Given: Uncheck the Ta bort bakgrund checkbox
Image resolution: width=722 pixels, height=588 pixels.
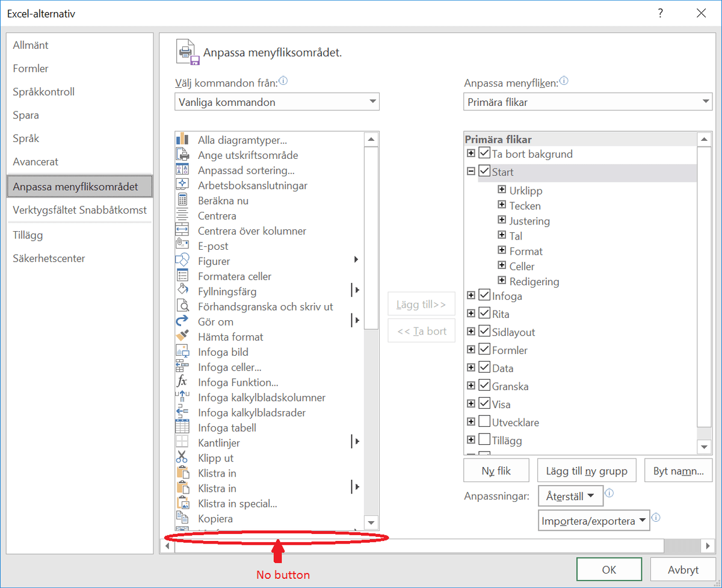Looking at the screenshot, I should point(484,153).
